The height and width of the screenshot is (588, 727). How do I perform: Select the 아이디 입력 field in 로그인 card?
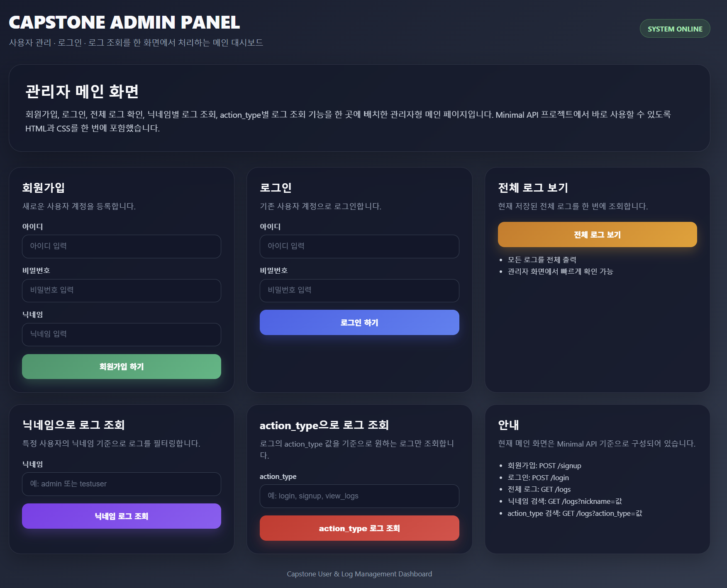(x=359, y=246)
